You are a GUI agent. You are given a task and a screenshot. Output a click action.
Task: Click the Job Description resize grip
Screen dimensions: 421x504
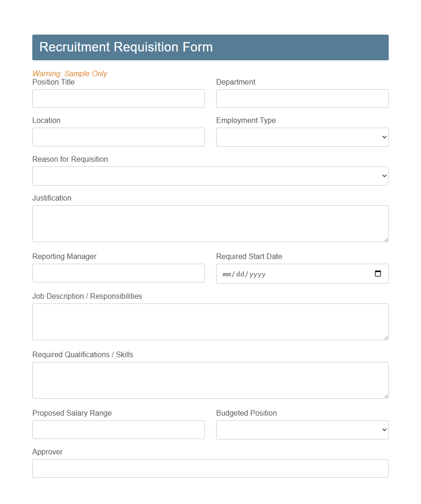[386, 338]
